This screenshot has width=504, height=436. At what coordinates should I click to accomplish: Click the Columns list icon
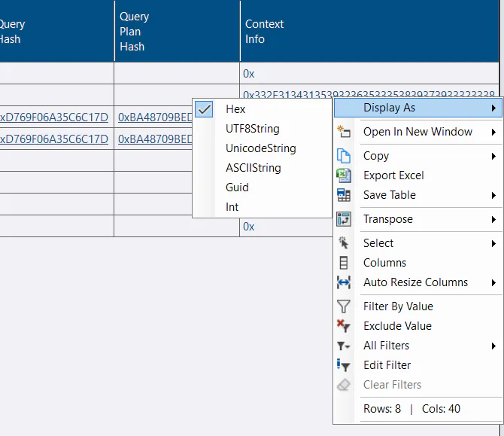[x=343, y=263]
